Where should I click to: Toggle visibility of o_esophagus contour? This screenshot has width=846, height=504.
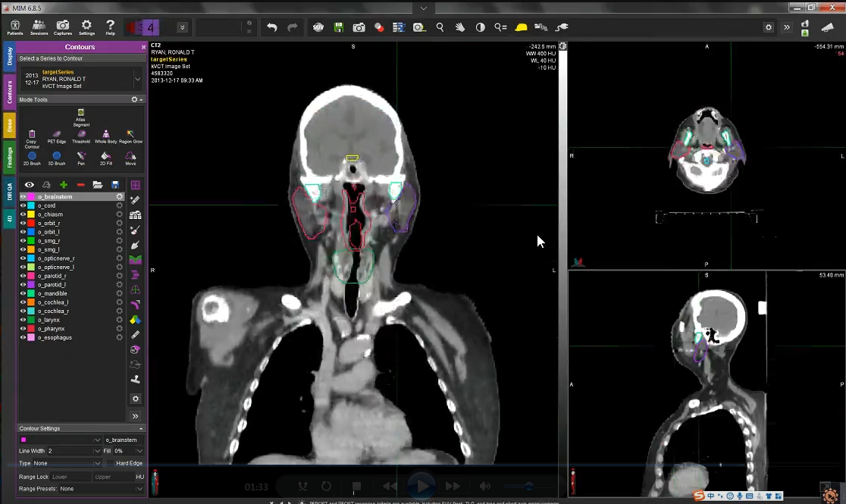23,337
